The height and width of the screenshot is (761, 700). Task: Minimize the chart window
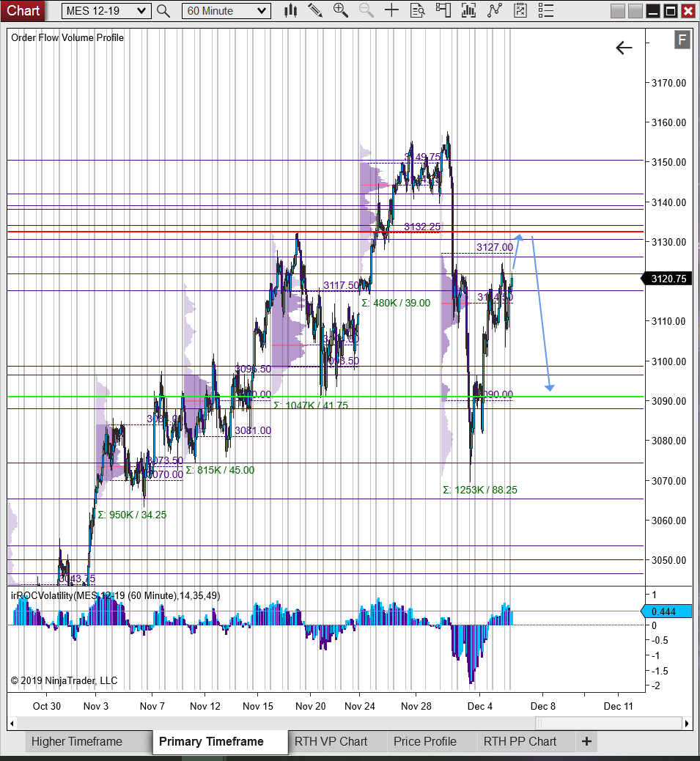653,11
